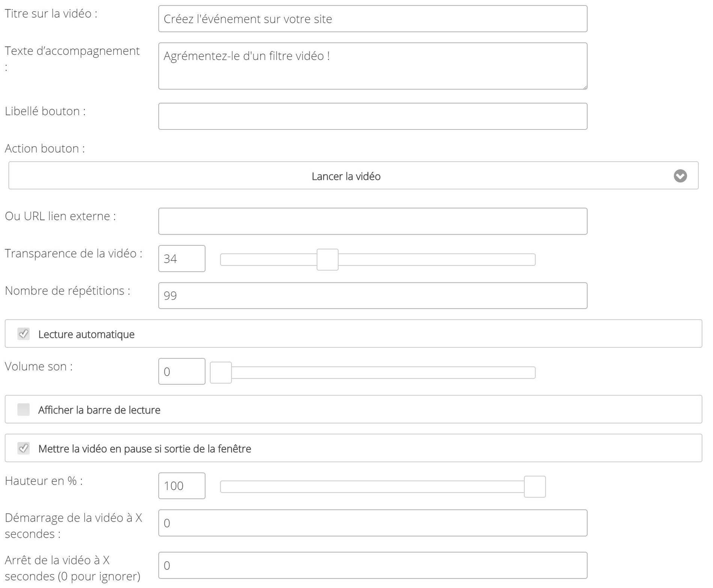
Task: Toggle the Lecture automatique checkbox
Action: 23,334
